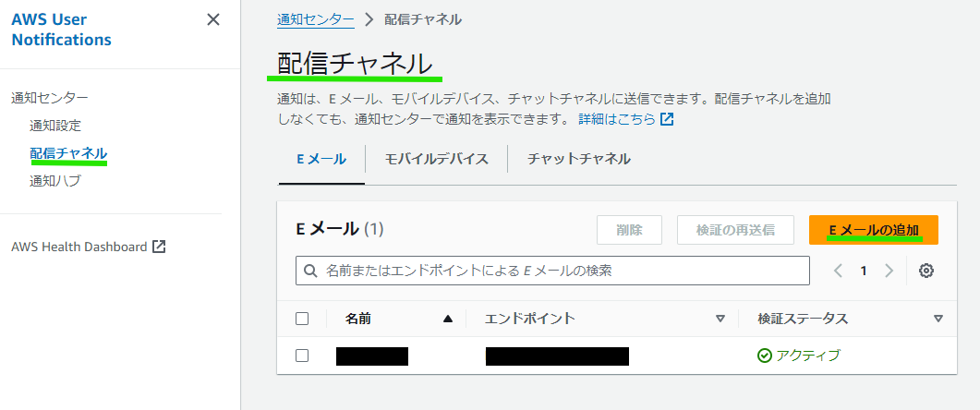
Task: Focus the E メール search field
Action: pyautogui.click(x=552, y=271)
